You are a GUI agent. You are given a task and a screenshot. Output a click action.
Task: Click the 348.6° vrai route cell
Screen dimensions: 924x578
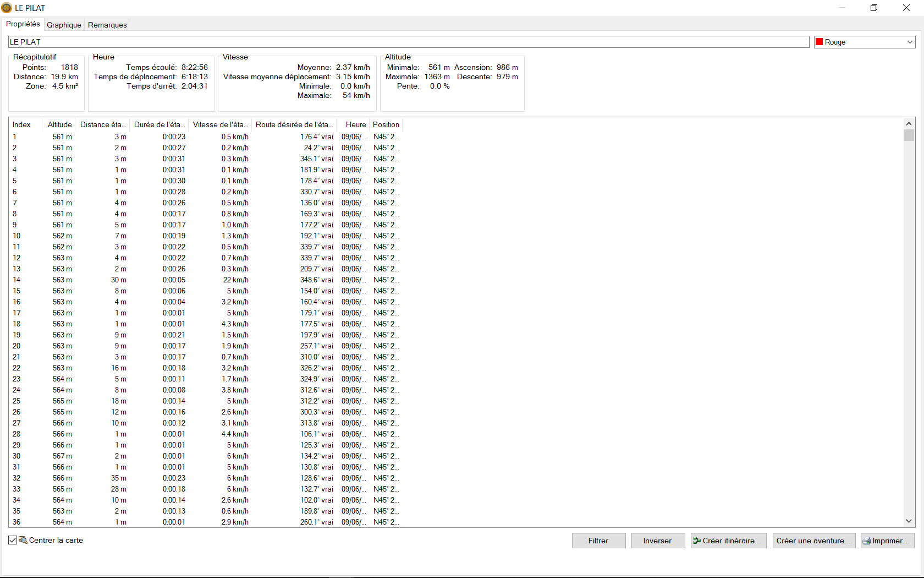[x=316, y=280]
